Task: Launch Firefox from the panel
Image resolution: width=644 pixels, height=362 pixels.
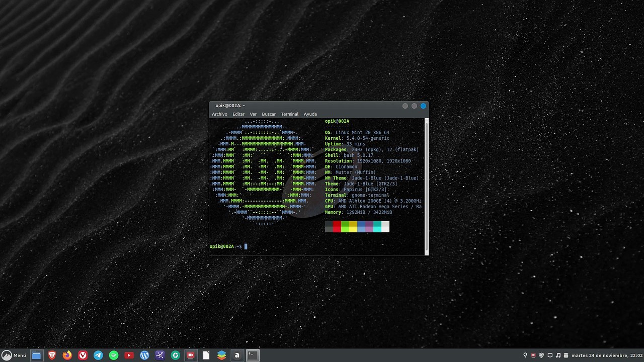Action: (67, 355)
